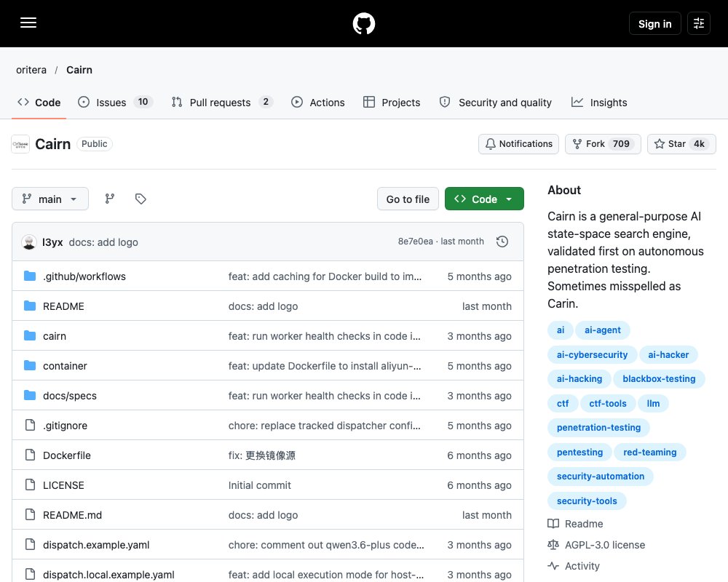Open the docs/specs folder
The width and height of the screenshot is (728, 582).
tap(70, 396)
